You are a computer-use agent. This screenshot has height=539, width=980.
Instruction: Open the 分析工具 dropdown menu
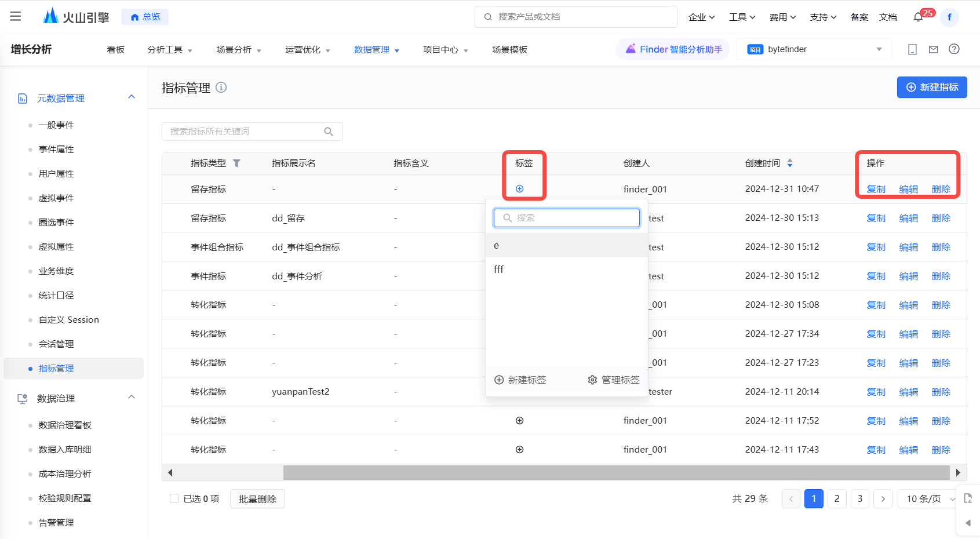point(170,50)
